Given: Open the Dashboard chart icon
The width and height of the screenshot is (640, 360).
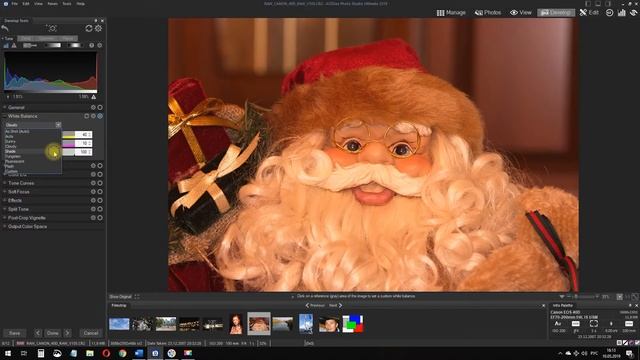Looking at the screenshot, I should [x=622, y=13].
